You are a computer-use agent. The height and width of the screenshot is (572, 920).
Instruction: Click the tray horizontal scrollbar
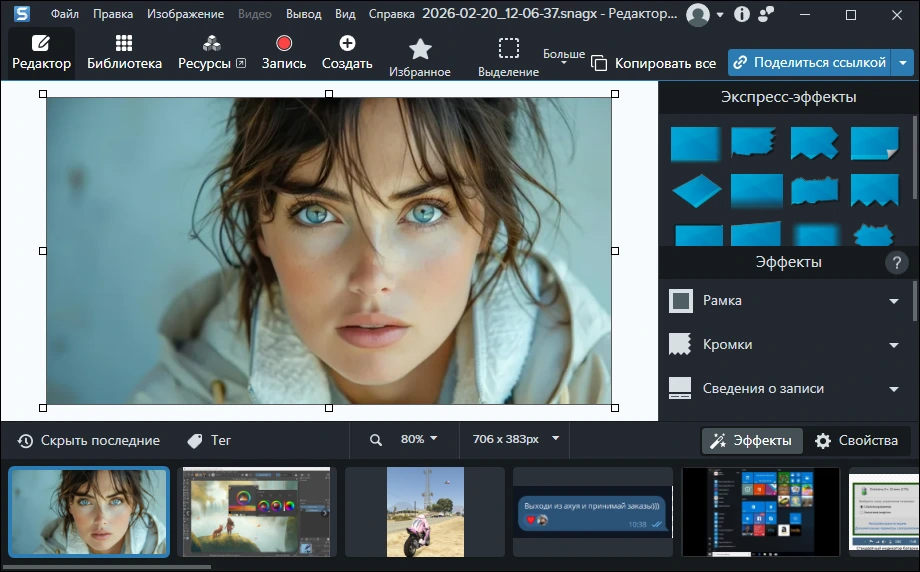(106, 567)
